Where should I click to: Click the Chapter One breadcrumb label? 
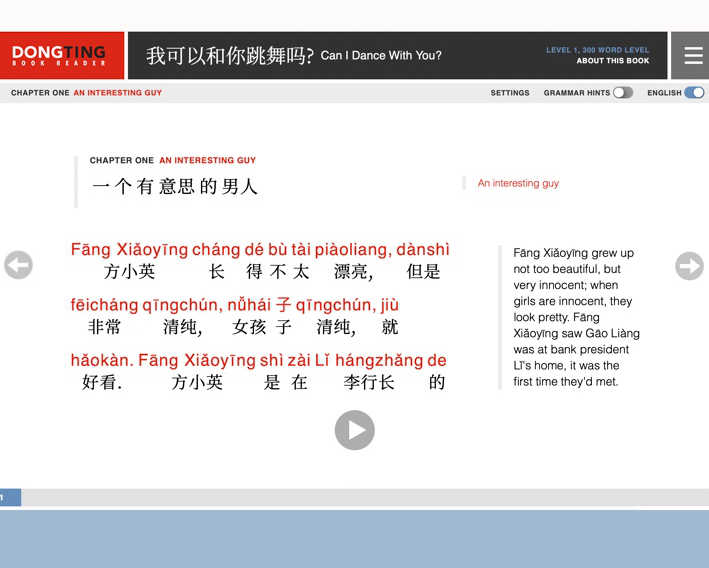click(x=39, y=93)
